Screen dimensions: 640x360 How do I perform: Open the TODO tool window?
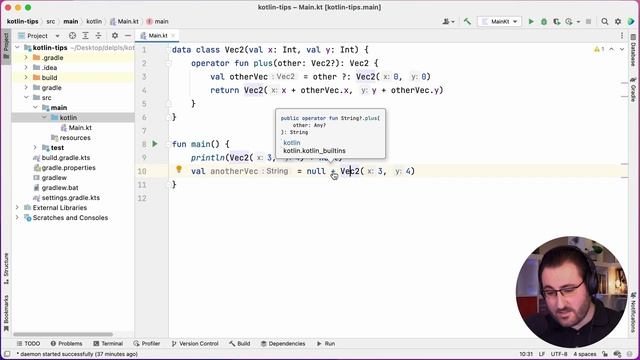[28, 344]
